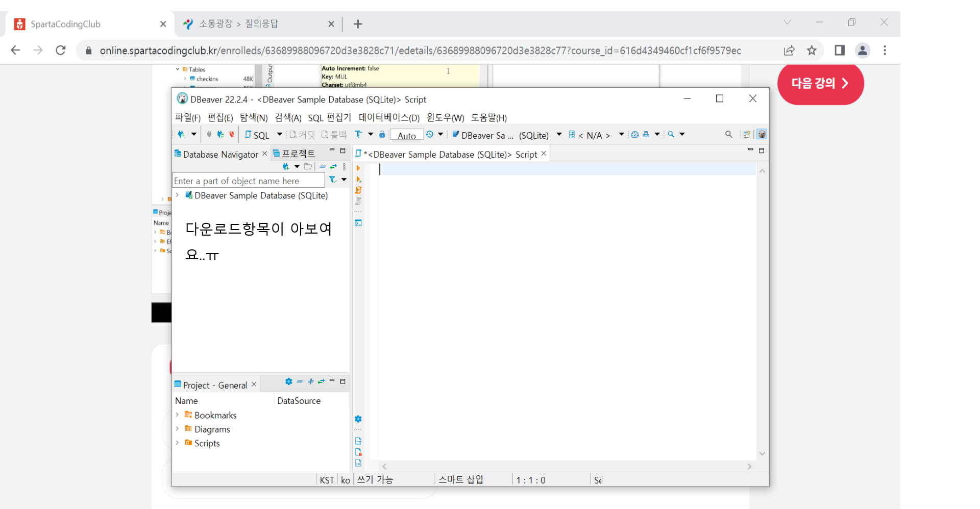Click the Collapse All icon in Project panel
Viewport: 980px width, 509px height.
(x=300, y=381)
